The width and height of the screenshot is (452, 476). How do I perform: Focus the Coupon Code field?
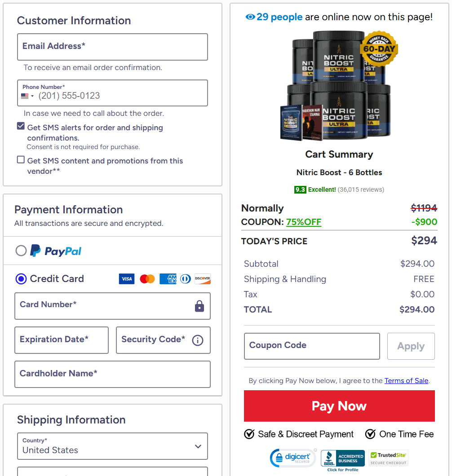[x=312, y=346]
